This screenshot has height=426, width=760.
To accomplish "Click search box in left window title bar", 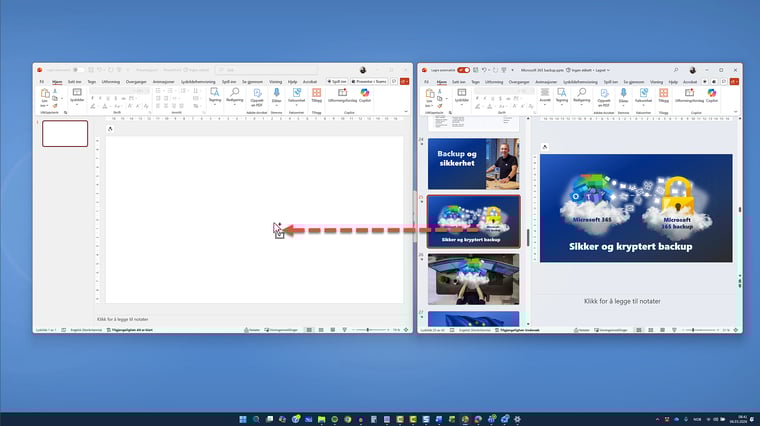I will (266, 70).
